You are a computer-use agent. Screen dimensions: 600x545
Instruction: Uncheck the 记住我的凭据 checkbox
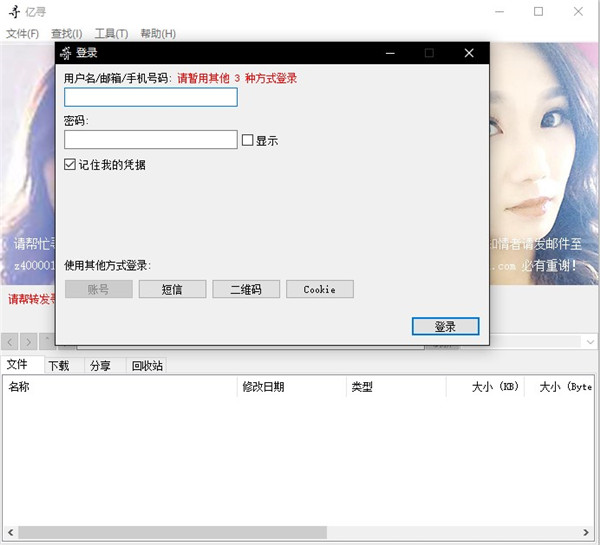pyautogui.click(x=70, y=164)
